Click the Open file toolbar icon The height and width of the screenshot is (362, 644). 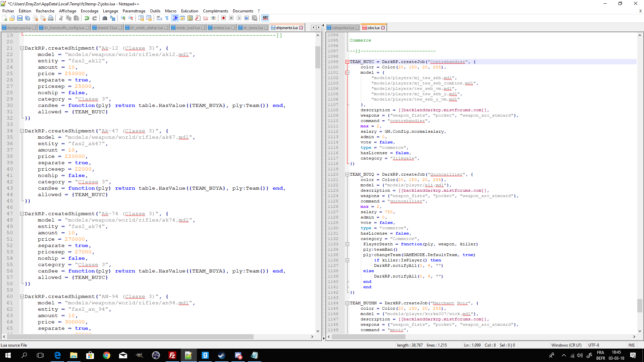click(x=12, y=18)
